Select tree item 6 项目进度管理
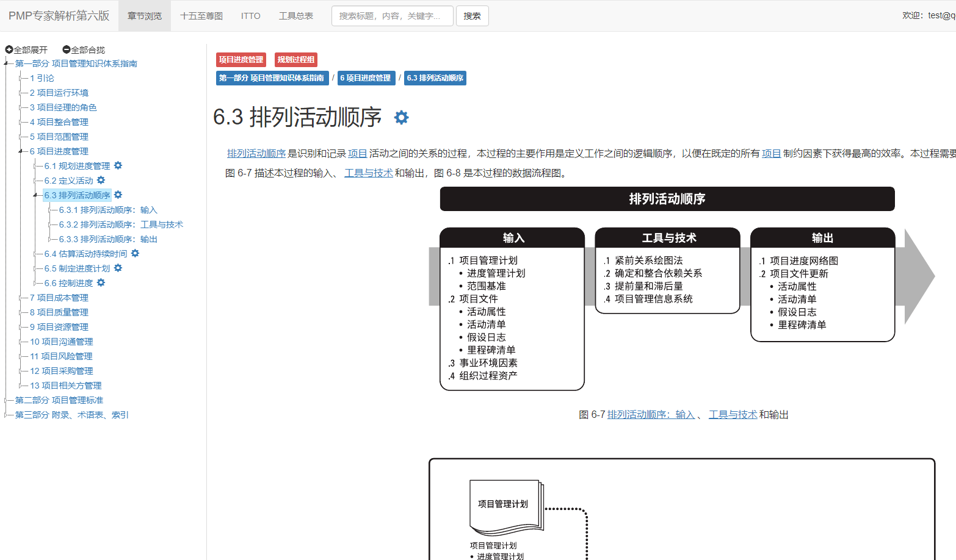Image resolution: width=956 pixels, height=560 pixels. pyautogui.click(x=59, y=151)
